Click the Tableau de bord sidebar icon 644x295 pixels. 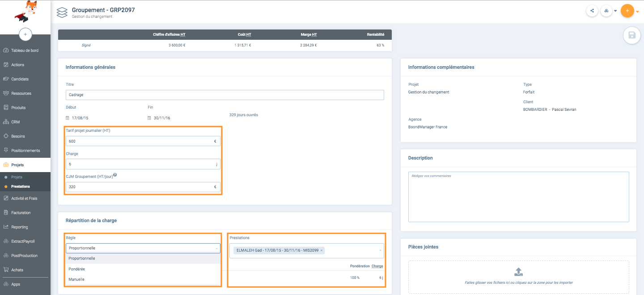coord(6,51)
